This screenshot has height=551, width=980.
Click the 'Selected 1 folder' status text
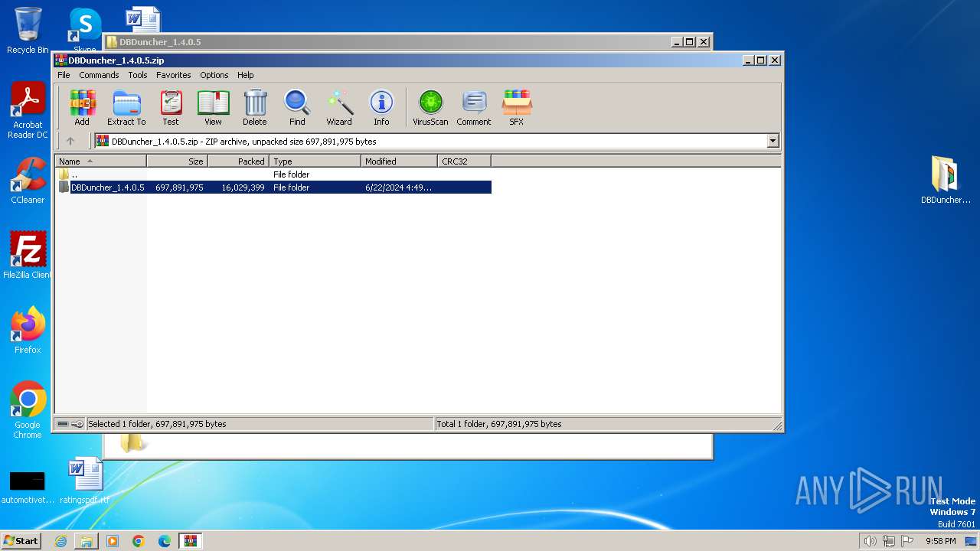tap(157, 424)
